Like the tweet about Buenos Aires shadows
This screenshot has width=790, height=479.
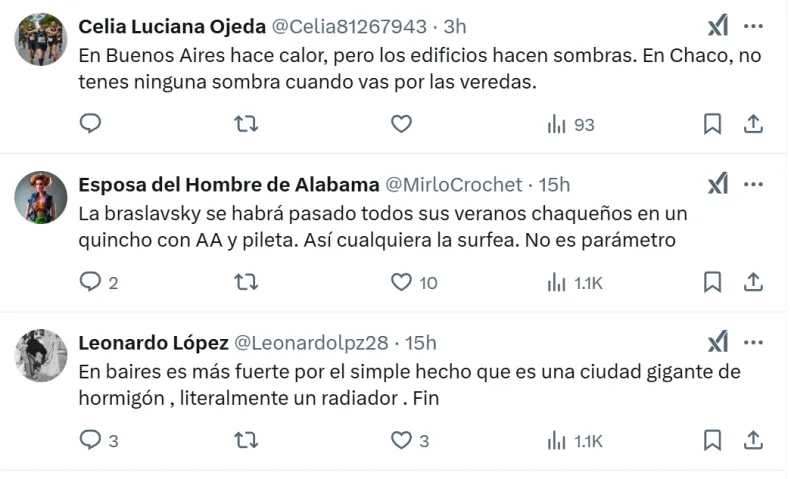[401, 124]
